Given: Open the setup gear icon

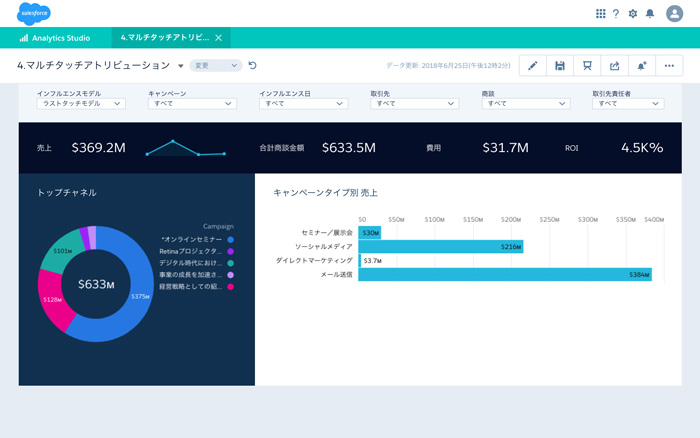Looking at the screenshot, I should tap(632, 13).
